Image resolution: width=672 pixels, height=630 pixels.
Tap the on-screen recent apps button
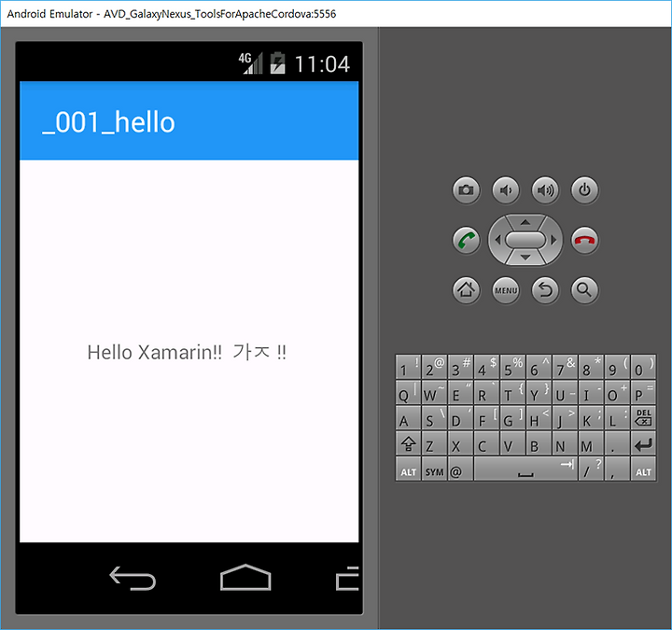(347, 578)
